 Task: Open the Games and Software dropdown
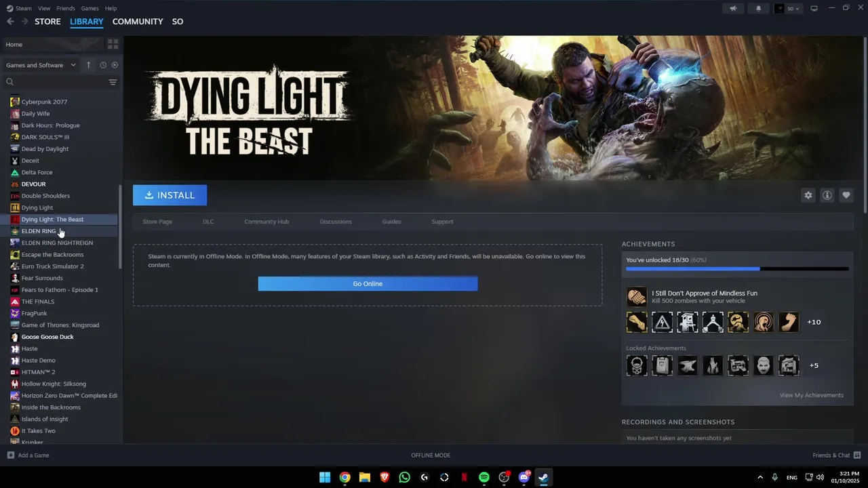(41, 65)
